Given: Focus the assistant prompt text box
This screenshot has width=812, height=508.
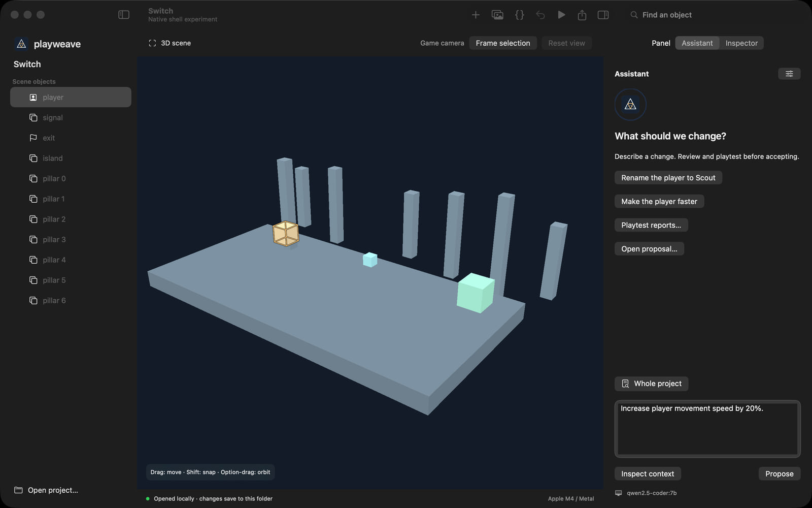Looking at the screenshot, I should (x=707, y=429).
